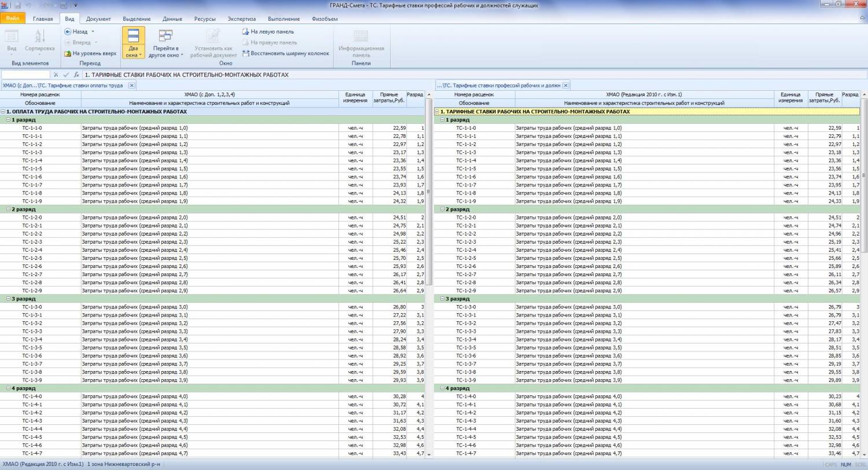Open the Документ ribbon tab
Viewport: 868px width, 470px height.
(98, 19)
